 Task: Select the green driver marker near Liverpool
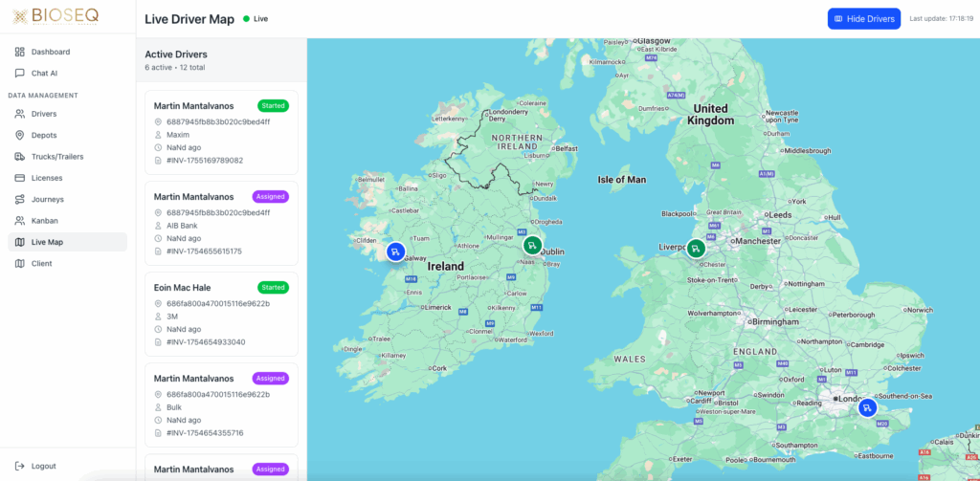coord(696,249)
